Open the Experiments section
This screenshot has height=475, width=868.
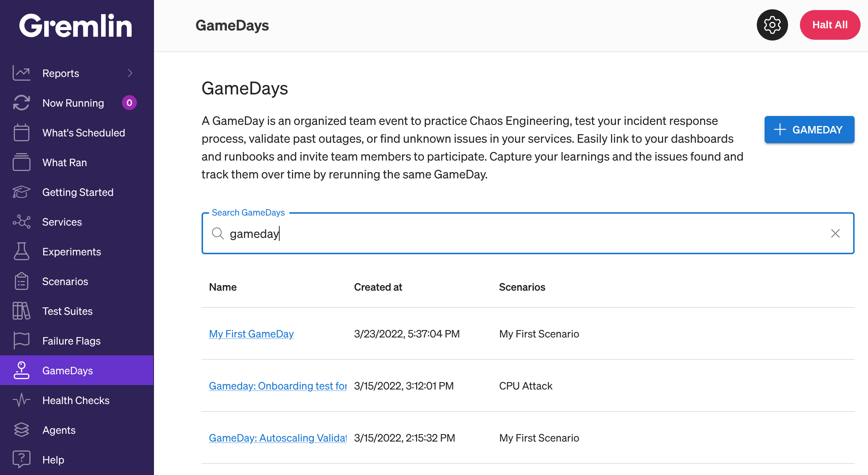77,251
